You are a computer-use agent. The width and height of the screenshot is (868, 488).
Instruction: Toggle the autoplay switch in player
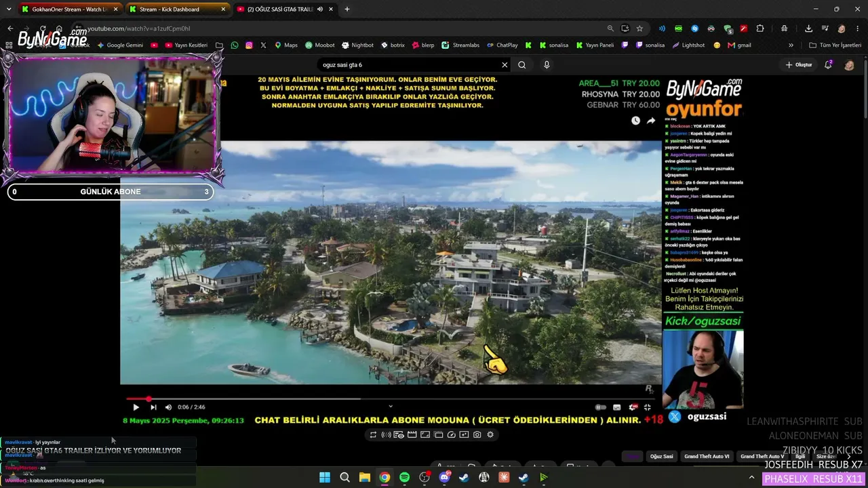point(600,407)
